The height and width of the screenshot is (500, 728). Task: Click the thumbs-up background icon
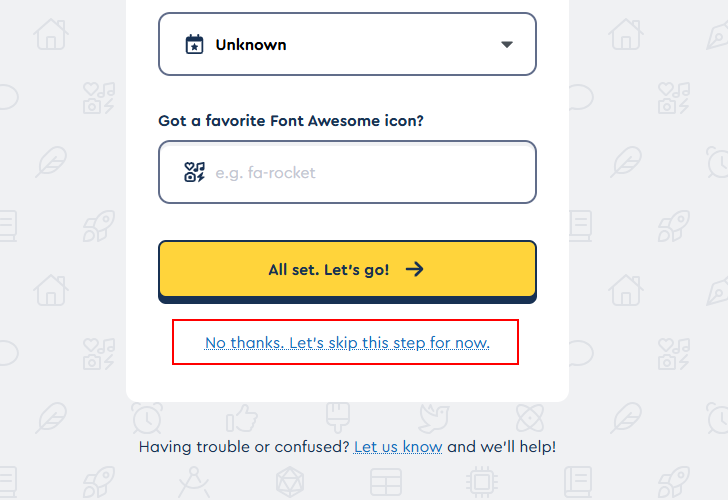pos(242,418)
